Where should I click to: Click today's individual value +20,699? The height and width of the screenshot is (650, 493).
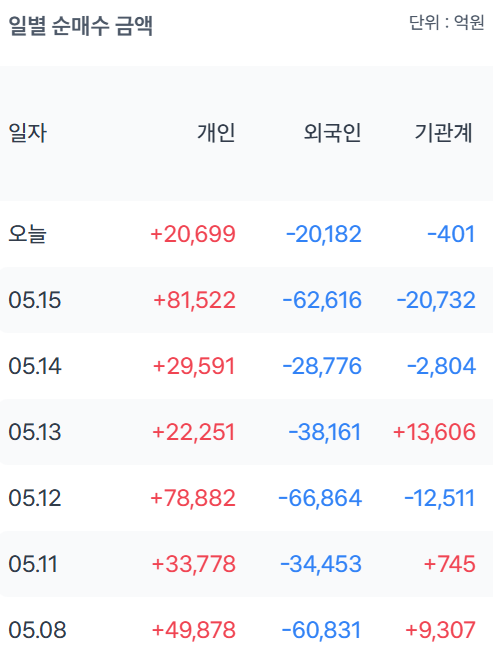pyautogui.click(x=193, y=234)
